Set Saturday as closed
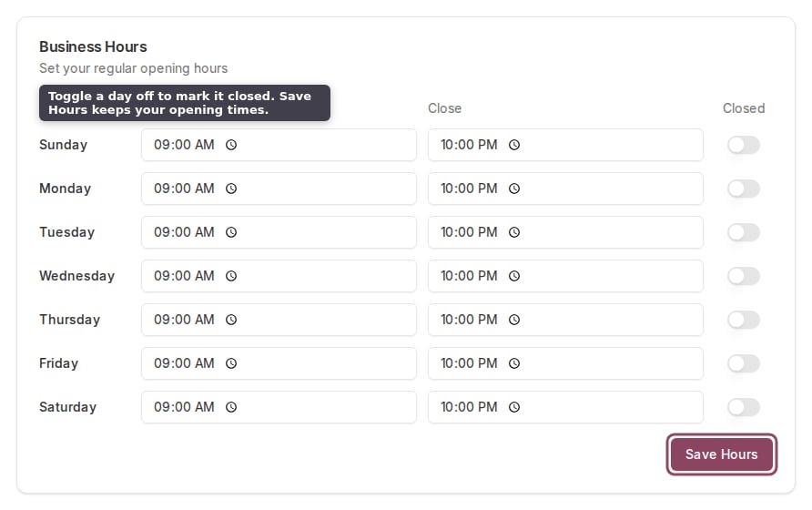The height and width of the screenshot is (510, 812). point(744,407)
